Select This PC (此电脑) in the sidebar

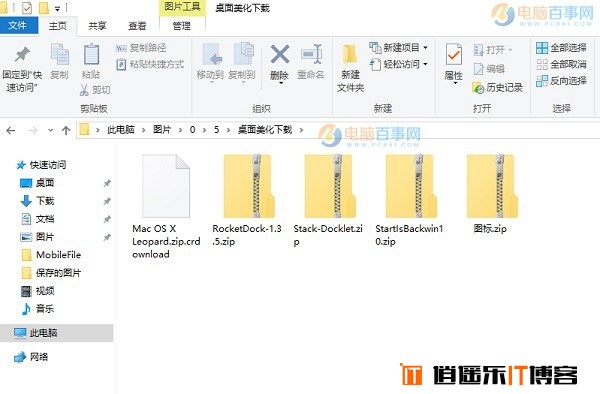[57, 333]
